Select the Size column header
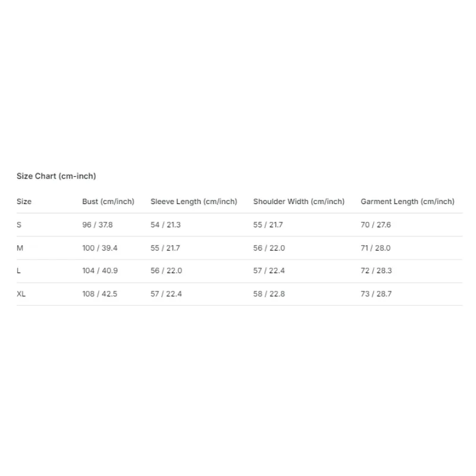This screenshot has width=476, height=476. click(24, 202)
